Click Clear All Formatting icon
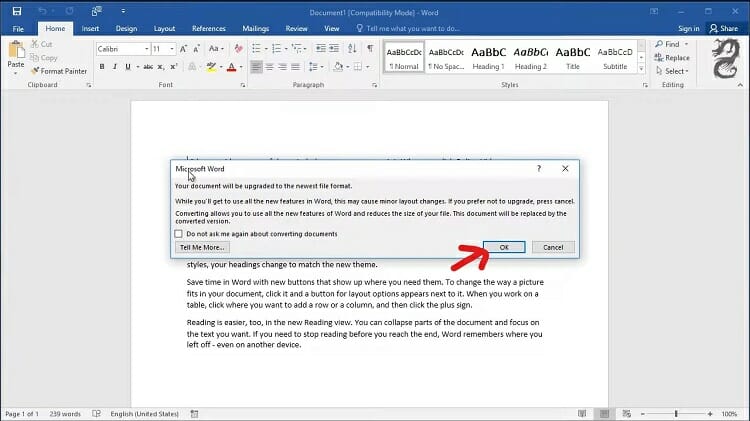The image size is (750, 421). click(238, 49)
